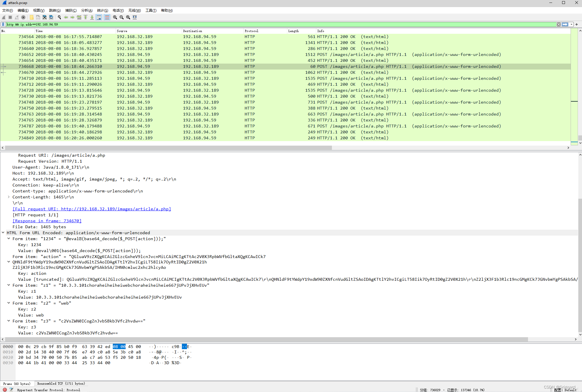Screen dimensions: 582x392
Task: Toggle auto-scroll during live capture
Action: pyautogui.click(x=99, y=17)
